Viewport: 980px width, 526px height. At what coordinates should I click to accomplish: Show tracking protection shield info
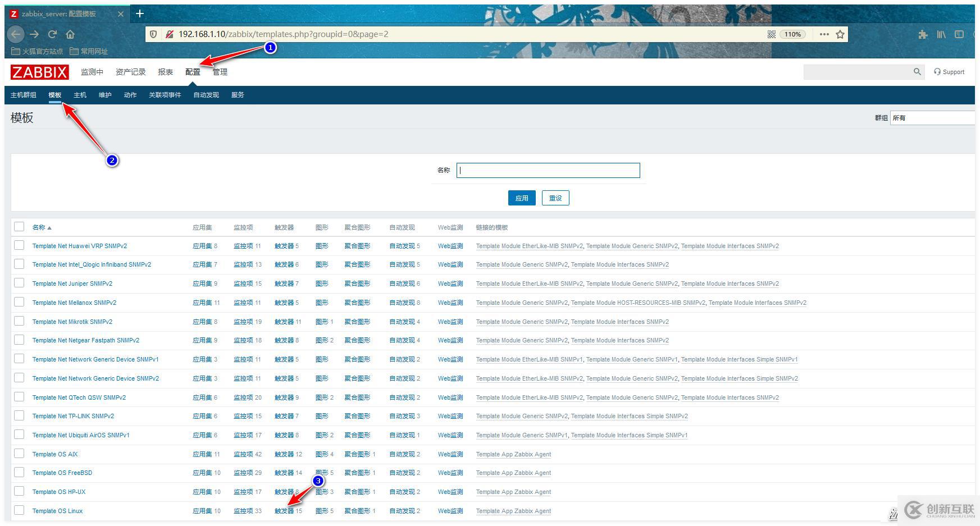(x=153, y=34)
